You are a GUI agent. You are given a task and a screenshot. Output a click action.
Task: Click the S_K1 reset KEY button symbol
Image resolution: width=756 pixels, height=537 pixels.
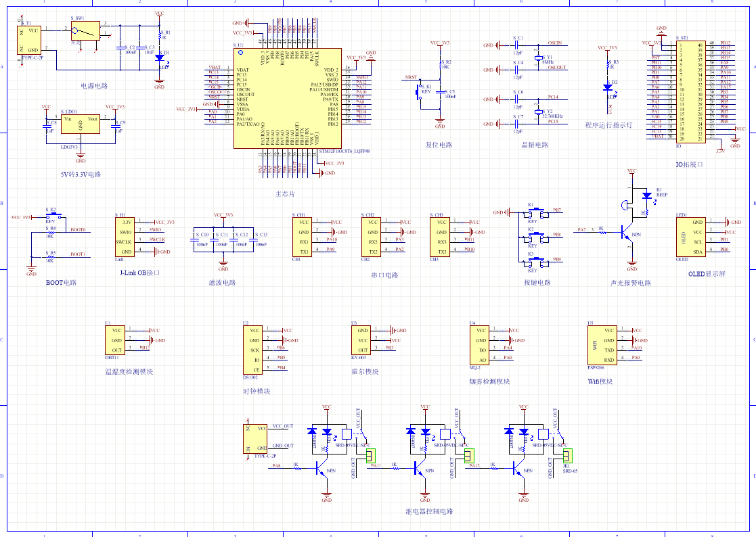[x=422, y=95]
